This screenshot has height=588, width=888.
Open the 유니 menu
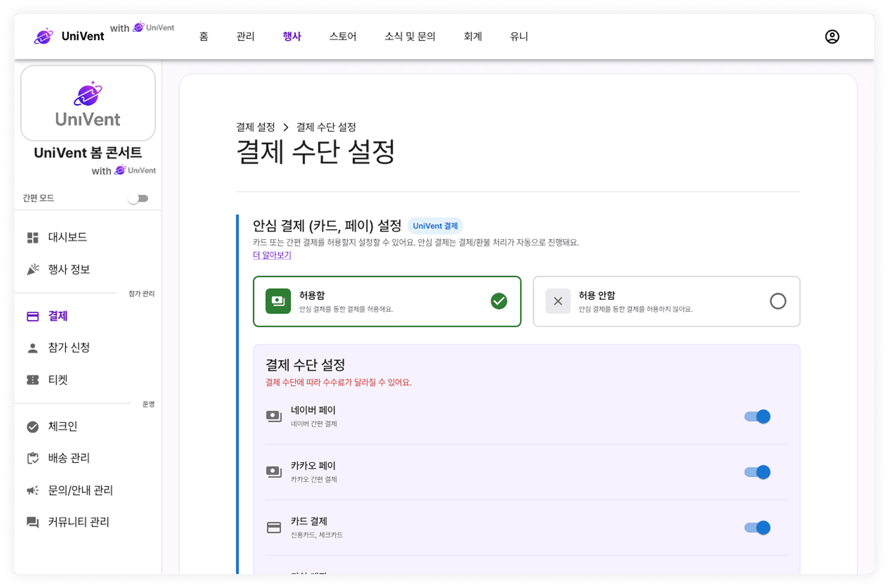pos(519,36)
